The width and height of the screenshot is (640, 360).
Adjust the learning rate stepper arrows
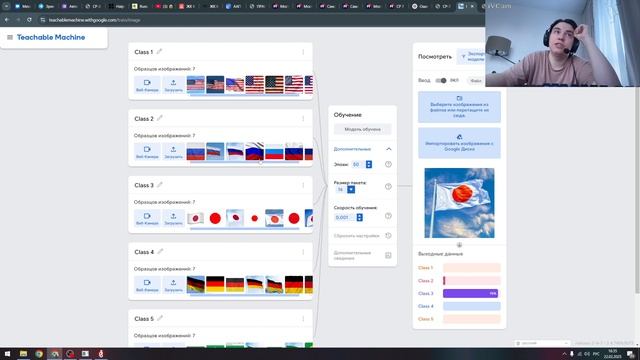359,218
